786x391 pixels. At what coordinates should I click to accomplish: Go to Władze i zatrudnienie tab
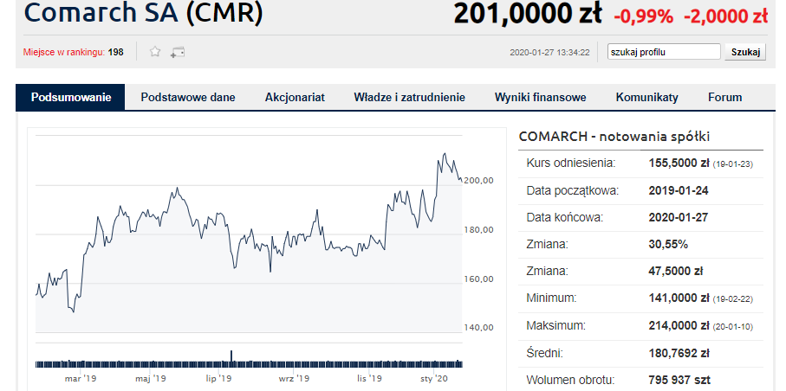pos(410,97)
